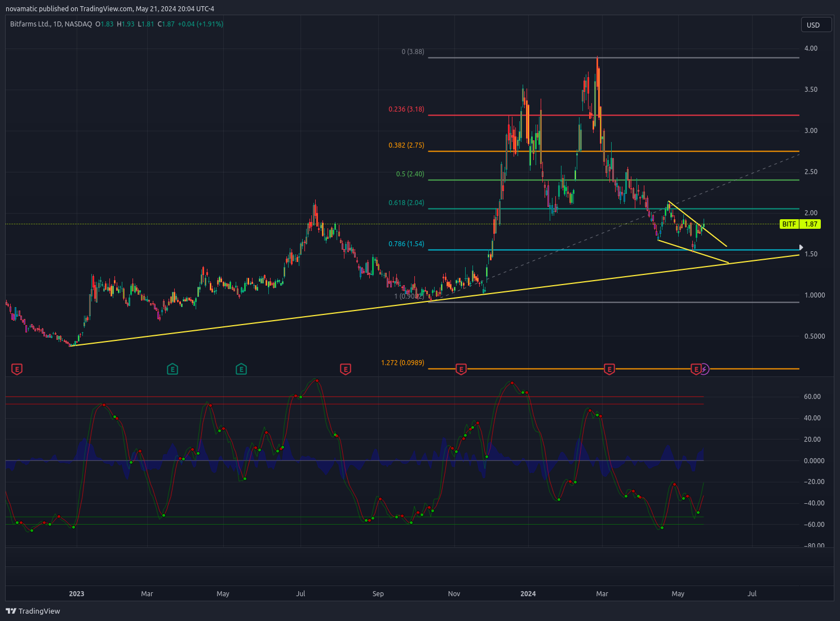Click the 4.00 price axis label
The height and width of the screenshot is (621, 840).
coord(811,48)
